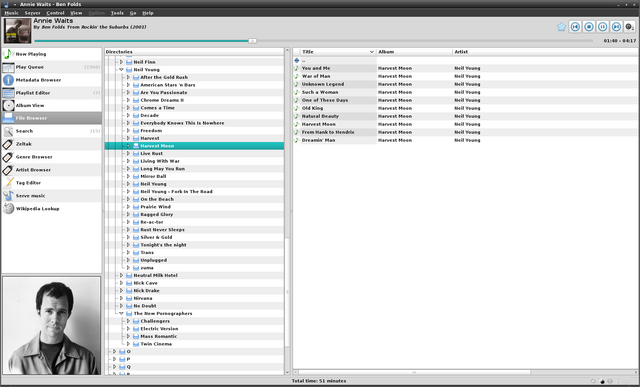Click the Directories panel header
Viewport: 640px width, 387px height.
pos(194,52)
